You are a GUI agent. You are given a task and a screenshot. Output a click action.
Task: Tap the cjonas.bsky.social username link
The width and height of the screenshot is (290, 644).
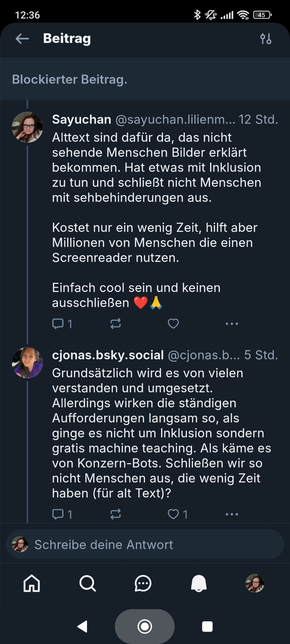108,355
